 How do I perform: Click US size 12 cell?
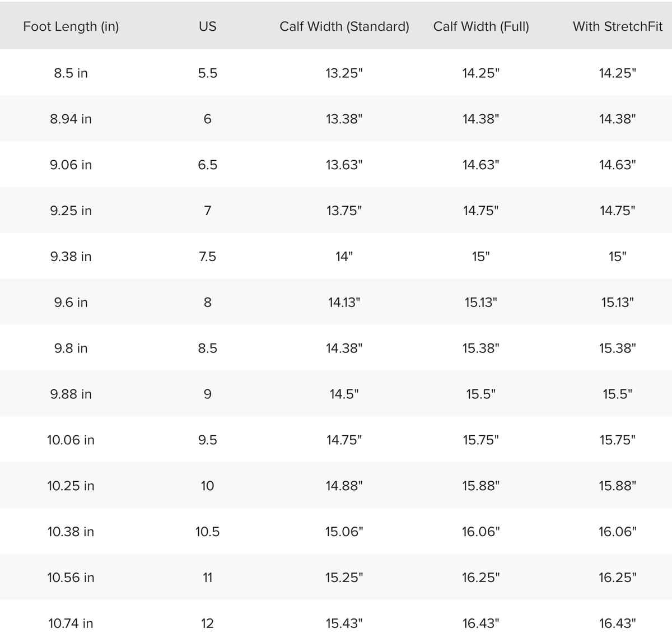207,624
